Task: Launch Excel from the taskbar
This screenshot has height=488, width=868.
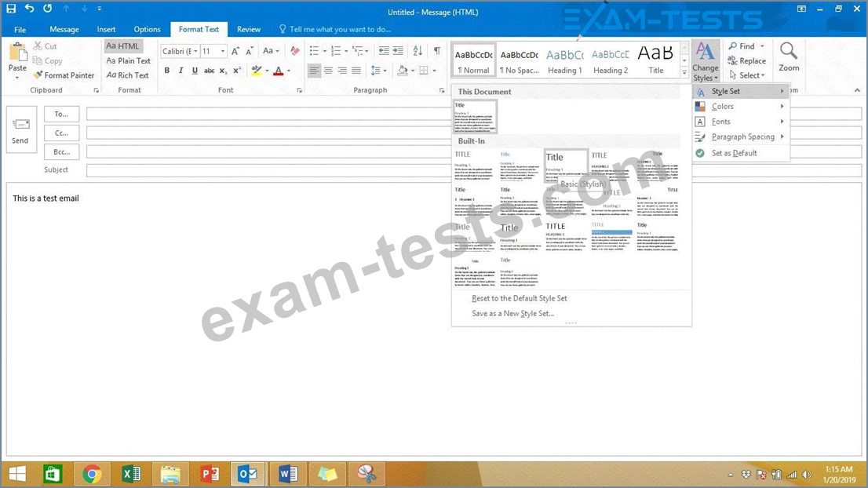Action: coord(132,474)
